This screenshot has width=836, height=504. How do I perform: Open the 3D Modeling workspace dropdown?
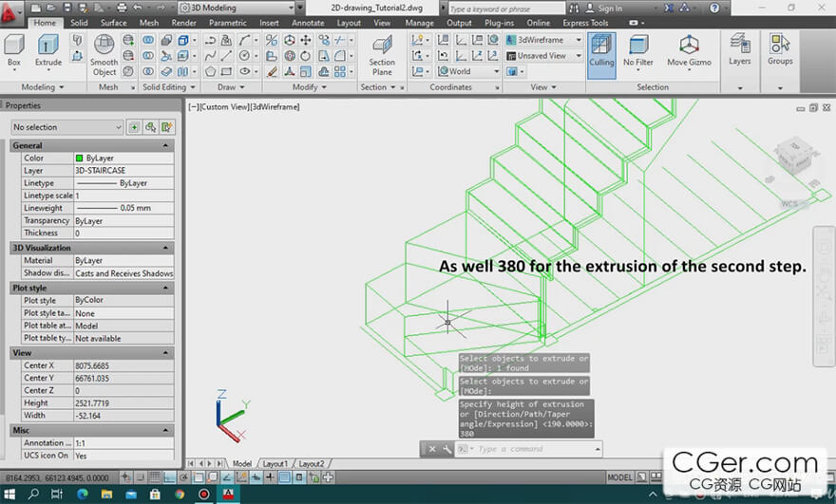point(237,8)
